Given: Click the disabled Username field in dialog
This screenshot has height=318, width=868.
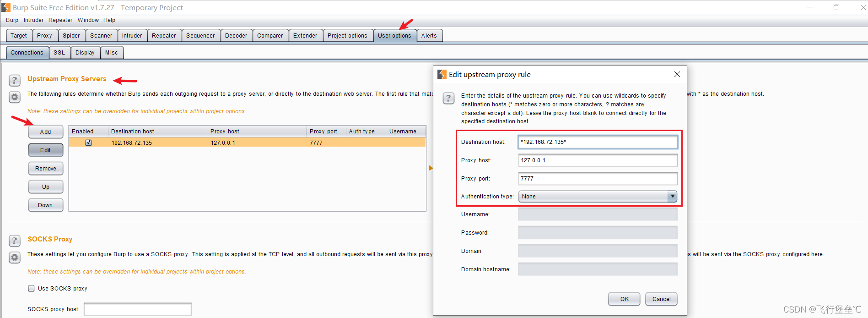Looking at the screenshot, I should 598,214.
